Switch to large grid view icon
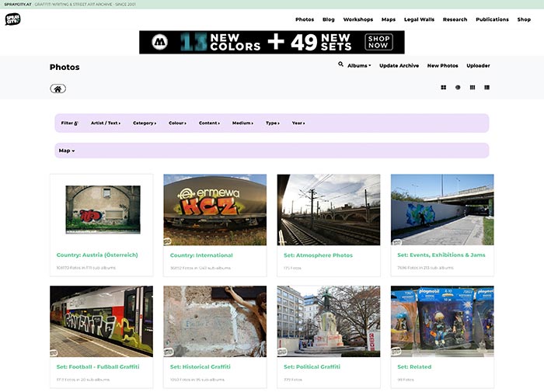The image size is (544, 392). point(444,88)
